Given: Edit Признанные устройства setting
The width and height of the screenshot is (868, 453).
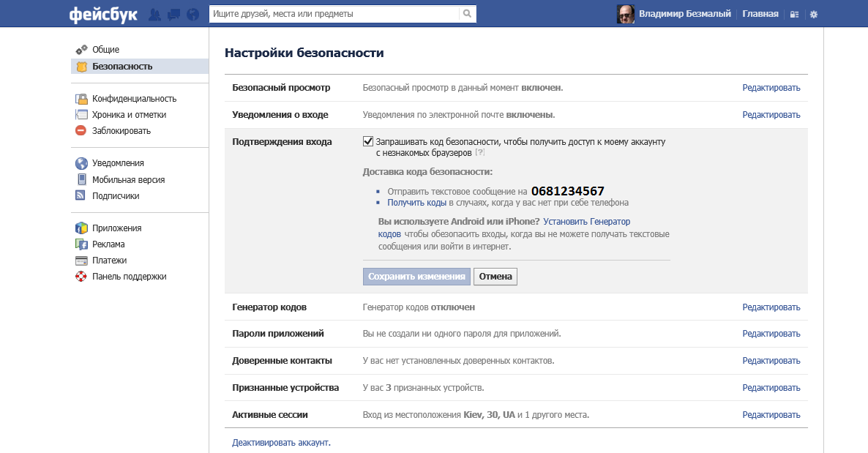Looking at the screenshot, I should click(x=771, y=388).
